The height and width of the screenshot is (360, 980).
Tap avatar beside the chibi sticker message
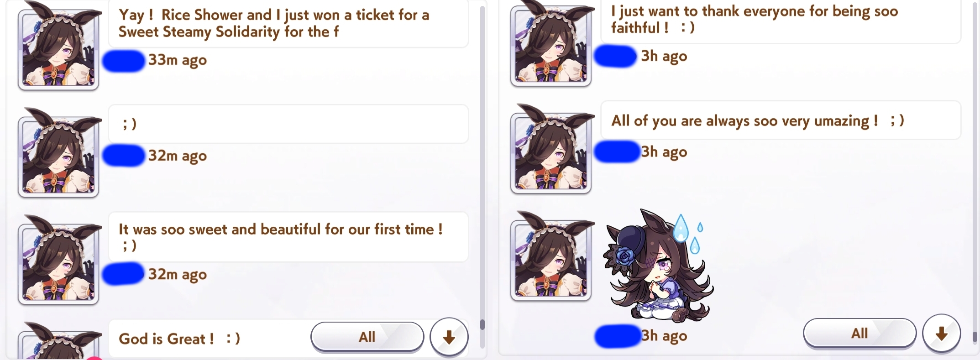click(x=551, y=256)
